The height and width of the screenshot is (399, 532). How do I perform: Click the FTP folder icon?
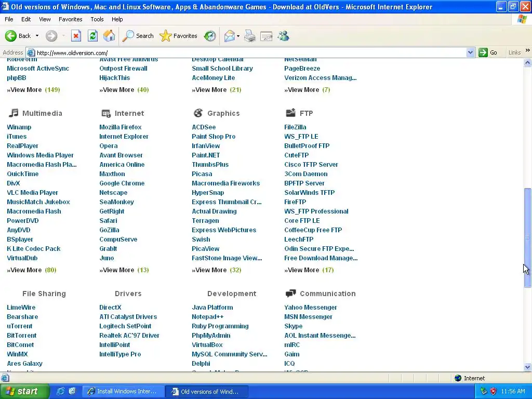(x=291, y=113)
